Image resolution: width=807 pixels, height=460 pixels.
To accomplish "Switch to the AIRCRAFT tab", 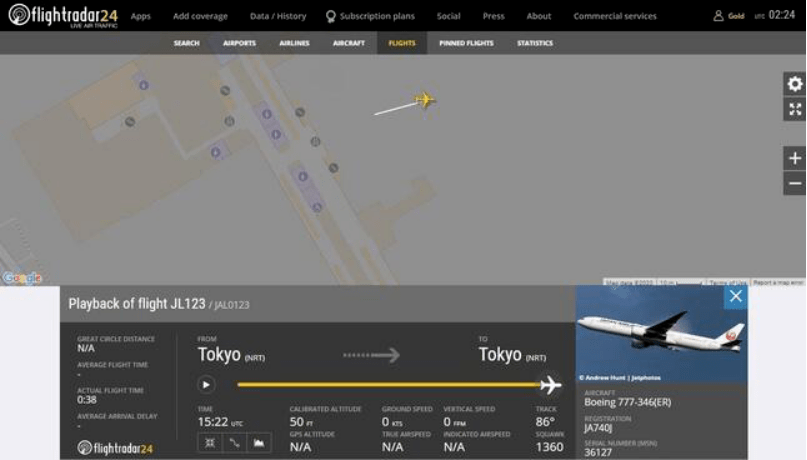I will (348, 43).
